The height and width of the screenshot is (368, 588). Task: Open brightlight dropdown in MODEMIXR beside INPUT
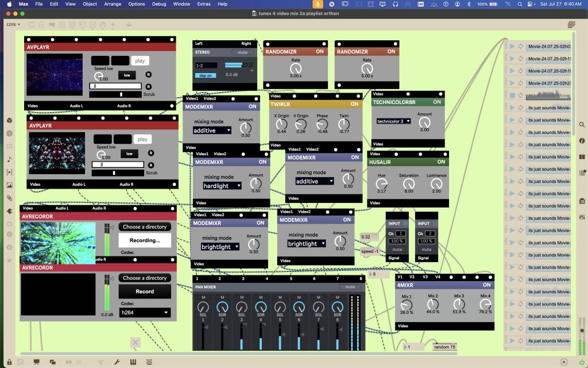[x=307, y=244]
